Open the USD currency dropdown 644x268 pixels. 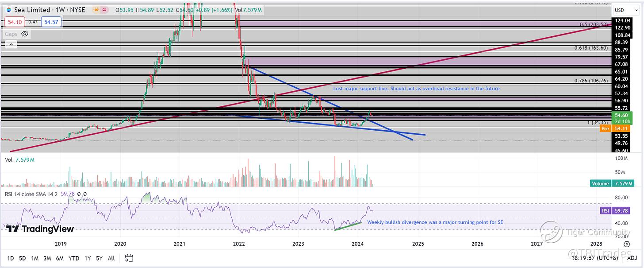(x=625, y=10)
